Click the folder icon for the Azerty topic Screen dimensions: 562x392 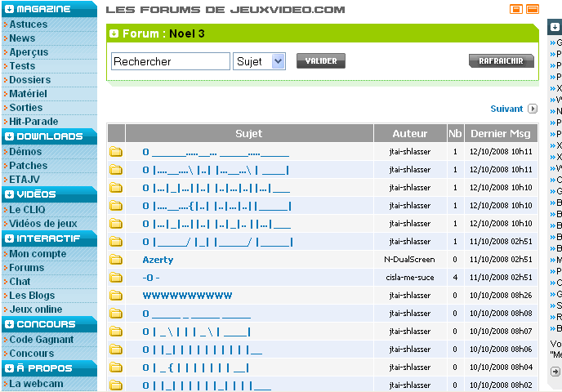116,260
